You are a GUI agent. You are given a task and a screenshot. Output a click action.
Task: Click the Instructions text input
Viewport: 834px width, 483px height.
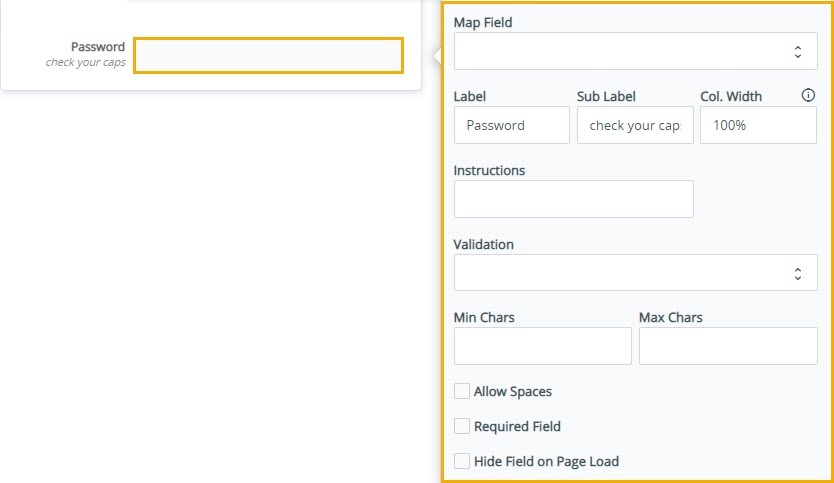point(573,199)
